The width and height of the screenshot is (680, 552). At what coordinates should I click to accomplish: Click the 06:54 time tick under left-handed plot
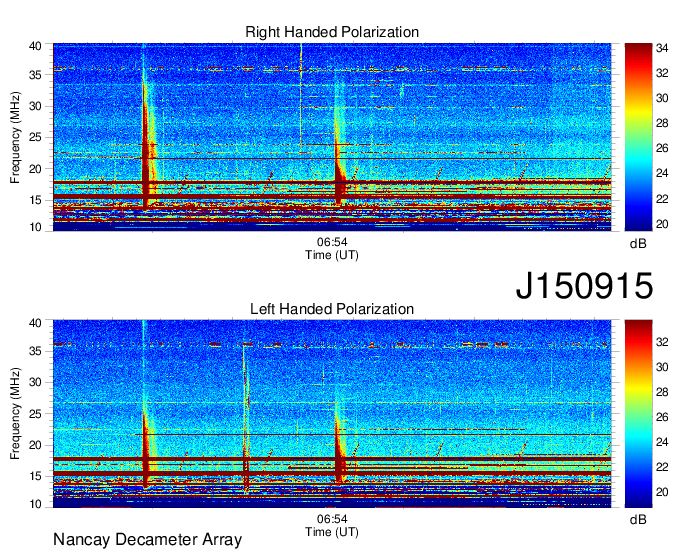click(332, 519)
